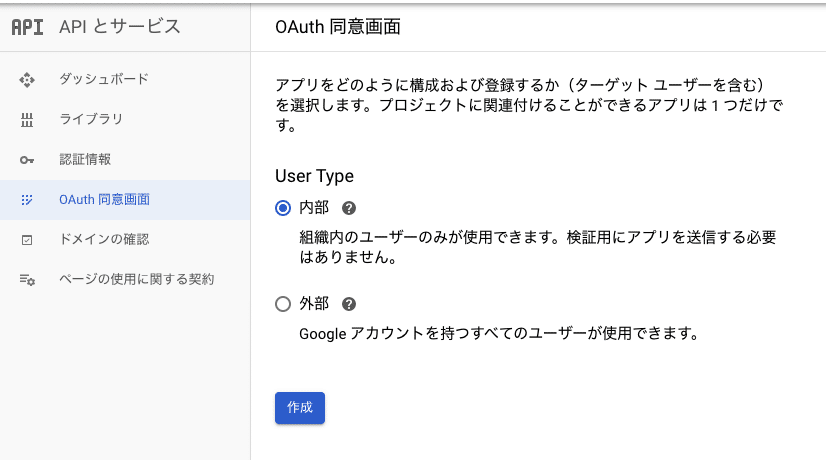The image size is (826, 460).
Task: Click the API とサービス header title
Action: tap(120, 27)
